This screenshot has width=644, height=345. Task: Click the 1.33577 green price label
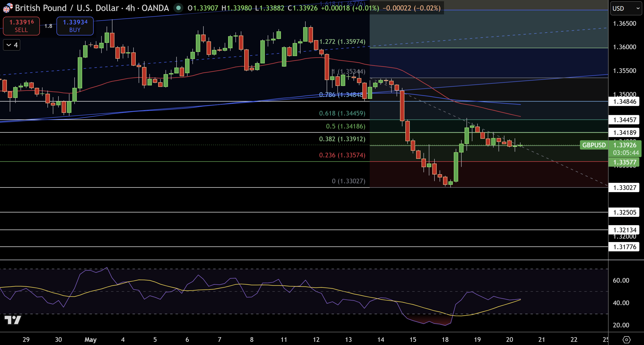point(624,162)
